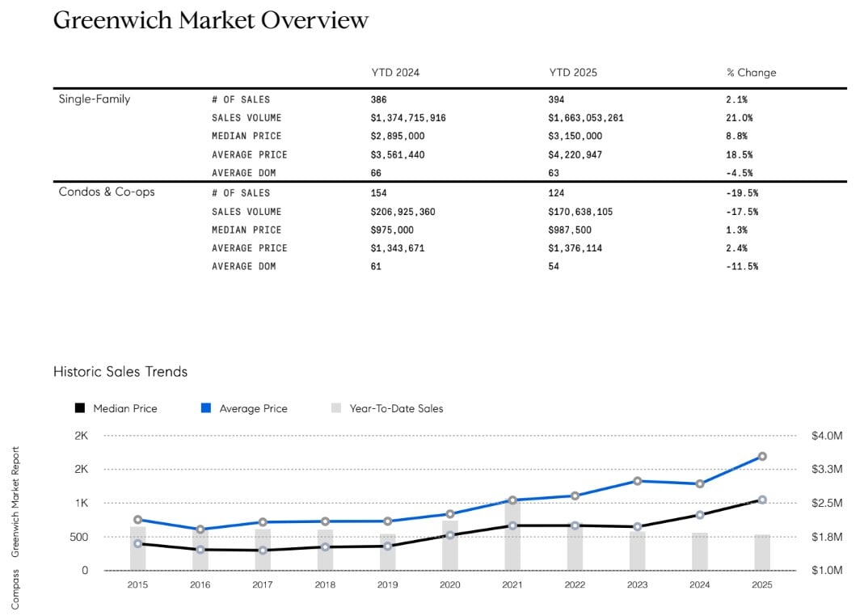
Task: Select the YTD 2024 column header
Action: 395,72
